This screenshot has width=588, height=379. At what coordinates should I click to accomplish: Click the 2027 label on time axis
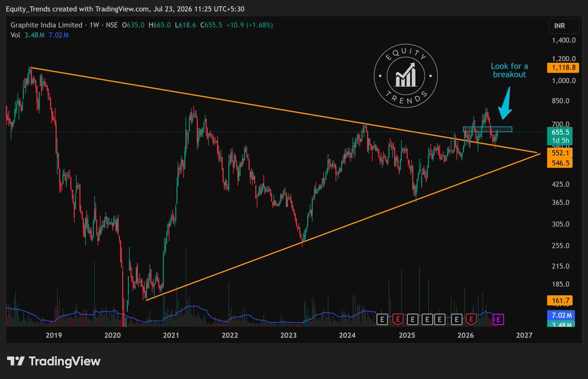click(x=524, y=335)
